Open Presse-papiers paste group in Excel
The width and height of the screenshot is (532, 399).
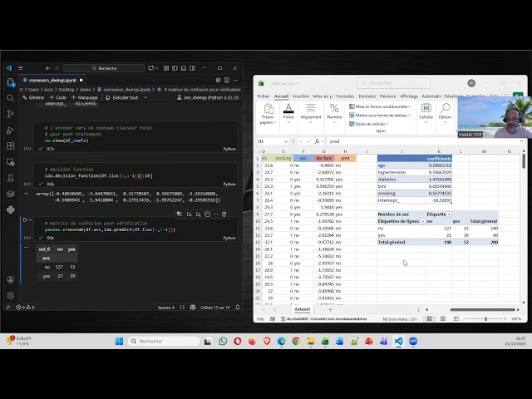click(268, 115)
